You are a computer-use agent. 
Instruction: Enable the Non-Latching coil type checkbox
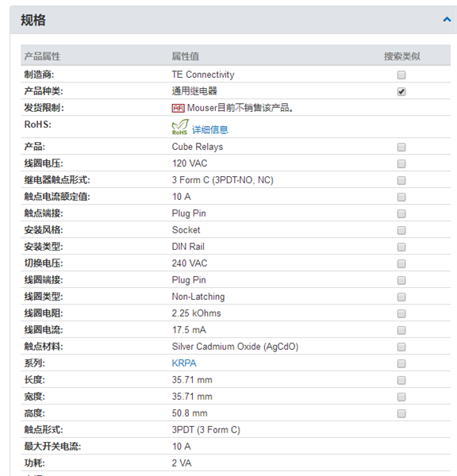click(401, 297)
